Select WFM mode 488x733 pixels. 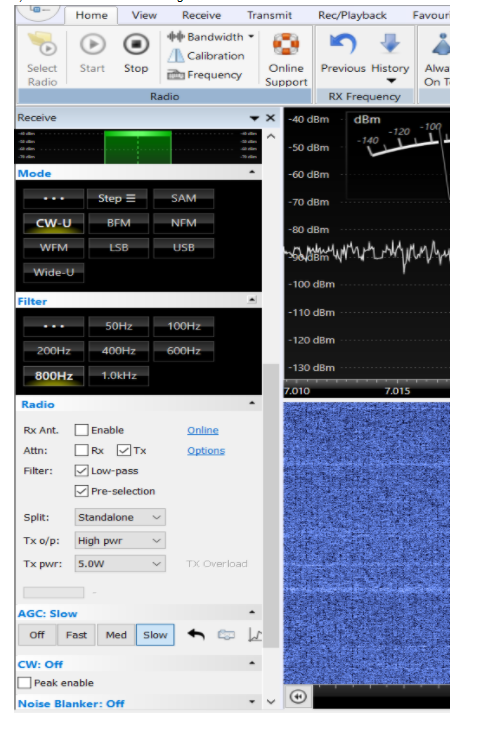[x=54, y=248]
